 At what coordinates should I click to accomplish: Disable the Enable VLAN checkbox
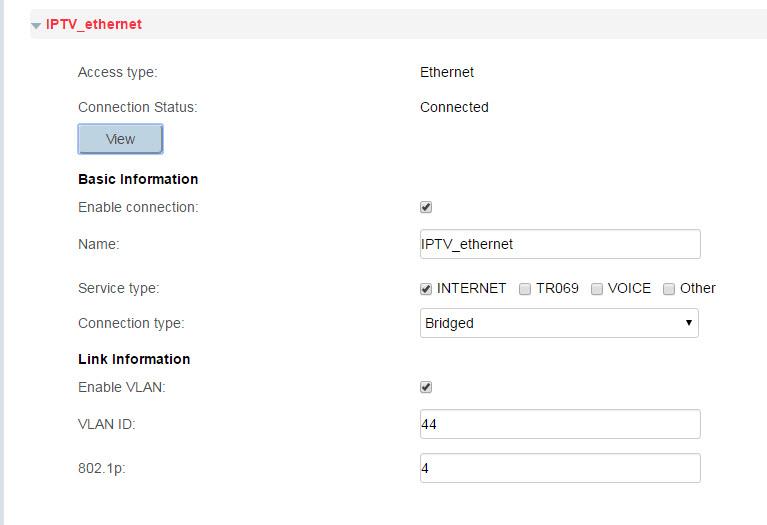coord(426,387)
